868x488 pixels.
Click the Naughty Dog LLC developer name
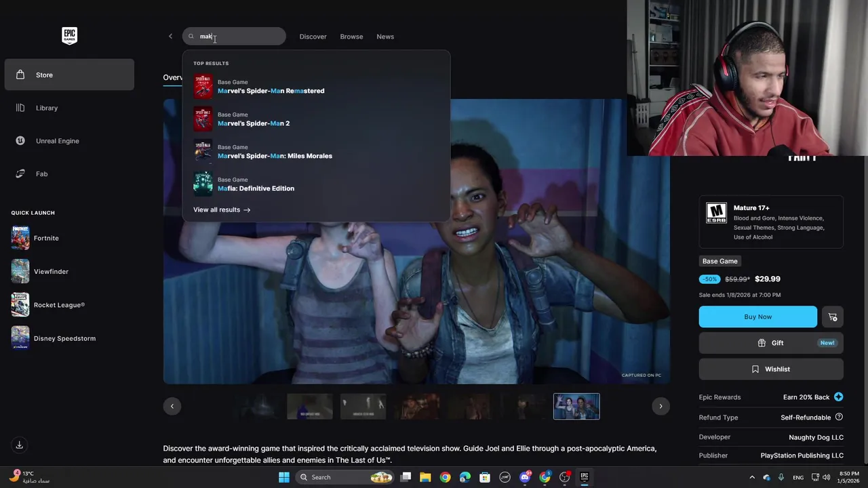point(816,438)
